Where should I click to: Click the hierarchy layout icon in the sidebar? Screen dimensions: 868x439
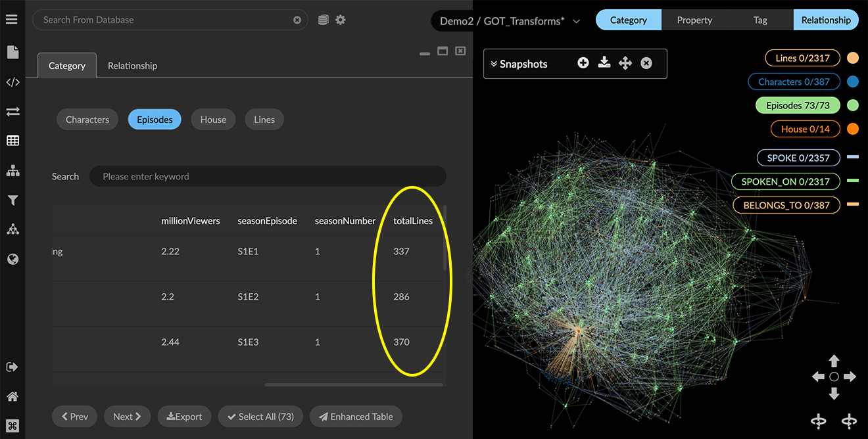click(12, 171)
